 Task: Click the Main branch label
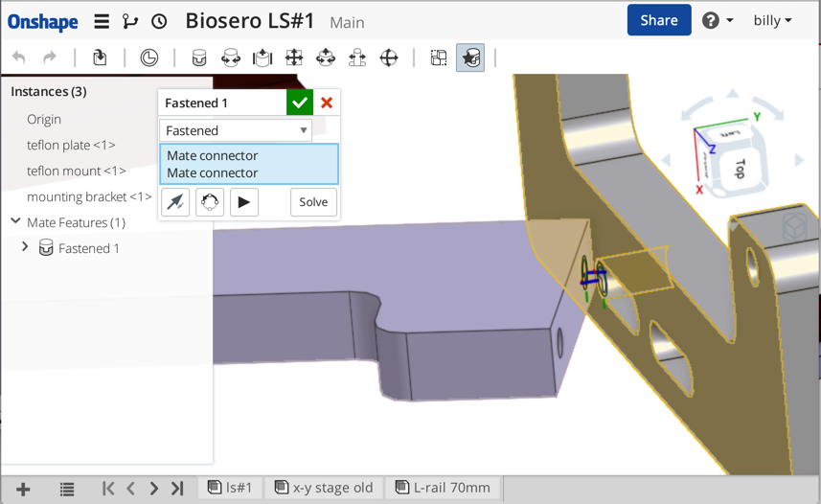click(347, 23)
